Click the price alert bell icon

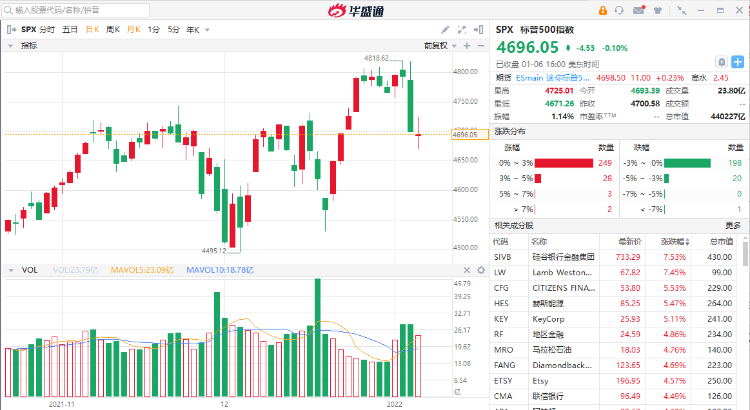point(721,62)
